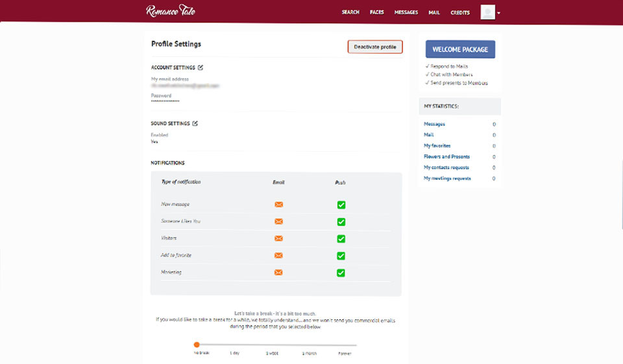Click the 1 week point on break slider
This screenshot has width=623, height=364.
coord(272,345)
